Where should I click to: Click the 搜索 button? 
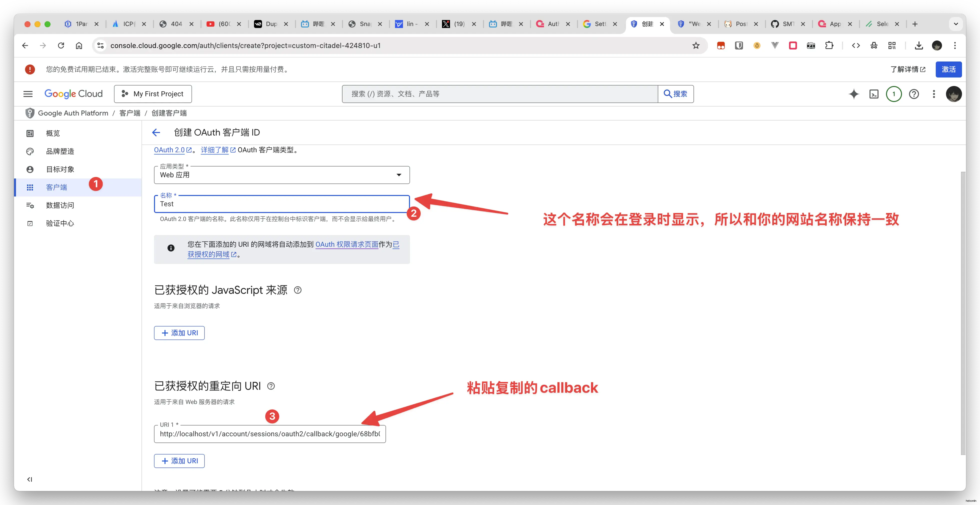click(676, 94)
